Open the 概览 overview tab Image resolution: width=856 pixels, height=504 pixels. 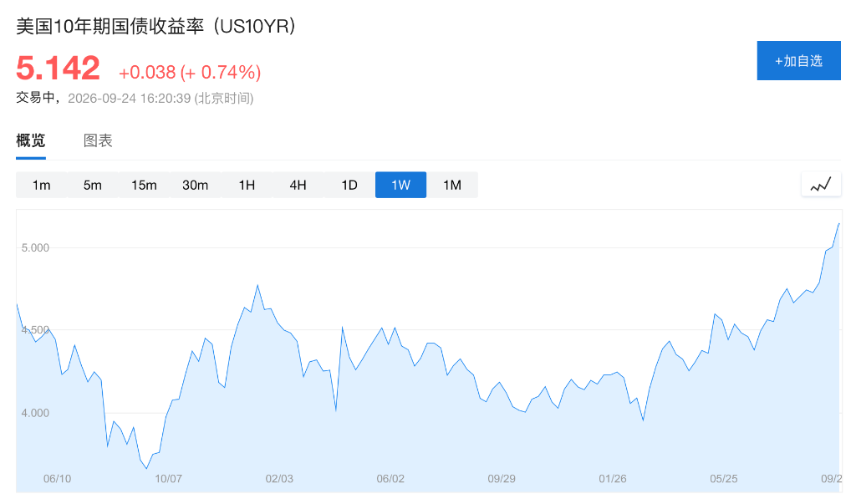31,141
